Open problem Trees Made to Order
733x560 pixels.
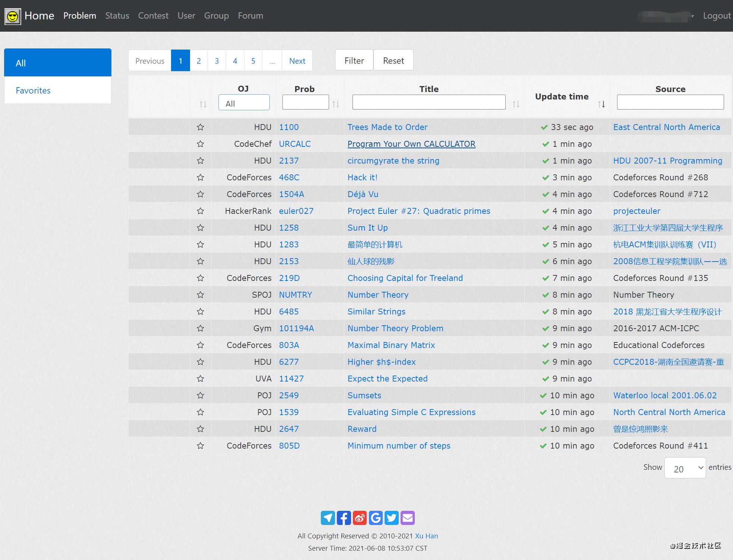[388, 127]
